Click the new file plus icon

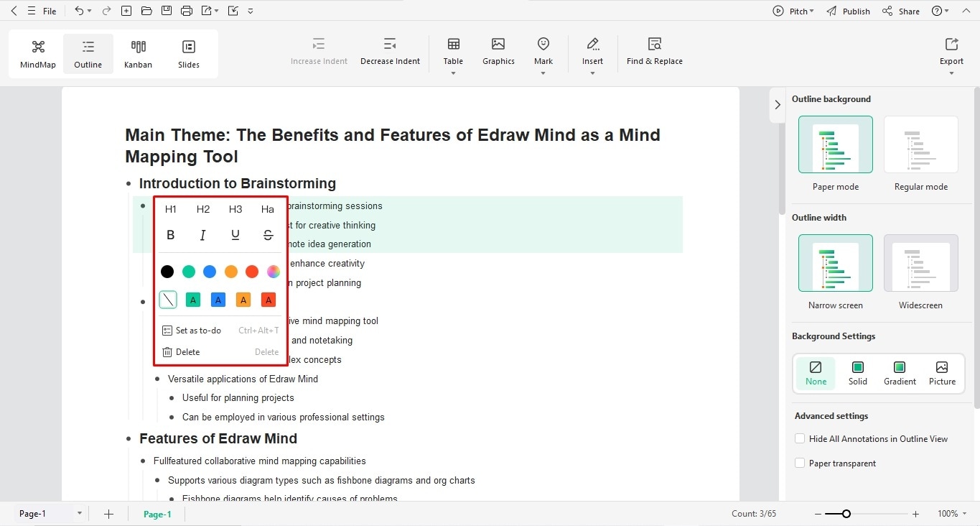pos(126,11)
